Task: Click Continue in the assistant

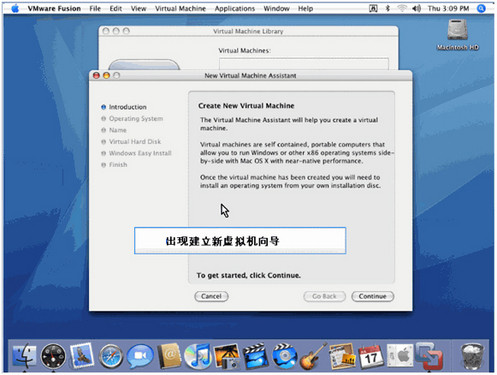Action: [372, 296]
